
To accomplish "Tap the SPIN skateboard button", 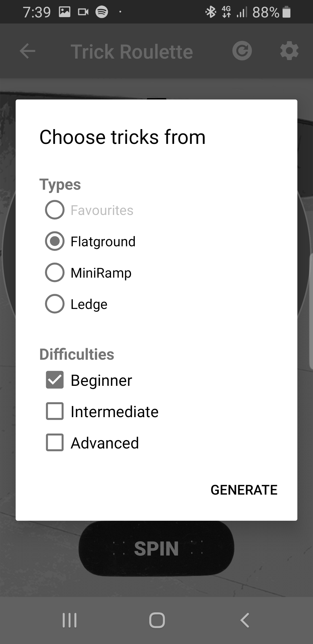I will (156, 549).
